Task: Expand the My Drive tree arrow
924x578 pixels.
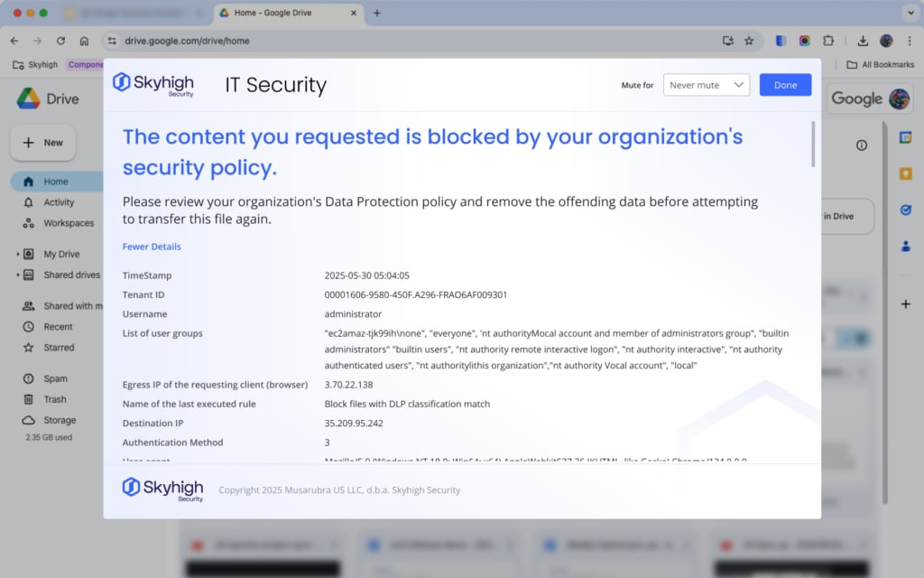Action: (x=18, y=255)
